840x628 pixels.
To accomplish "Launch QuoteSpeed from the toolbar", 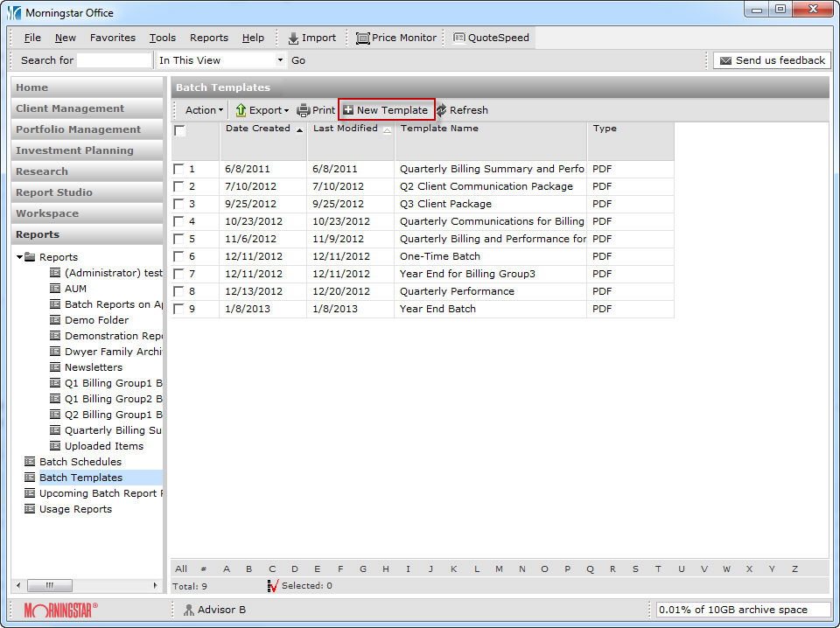I will (459, 38).
